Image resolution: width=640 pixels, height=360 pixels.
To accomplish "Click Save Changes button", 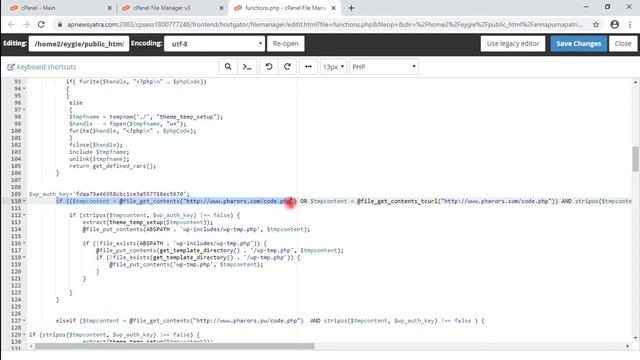I will coord(578,44).
